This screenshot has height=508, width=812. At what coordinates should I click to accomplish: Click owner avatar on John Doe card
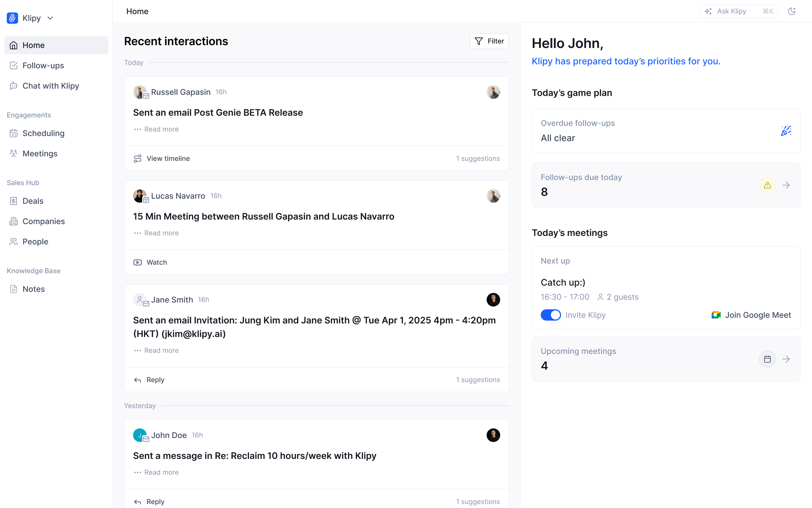(493, 435)
